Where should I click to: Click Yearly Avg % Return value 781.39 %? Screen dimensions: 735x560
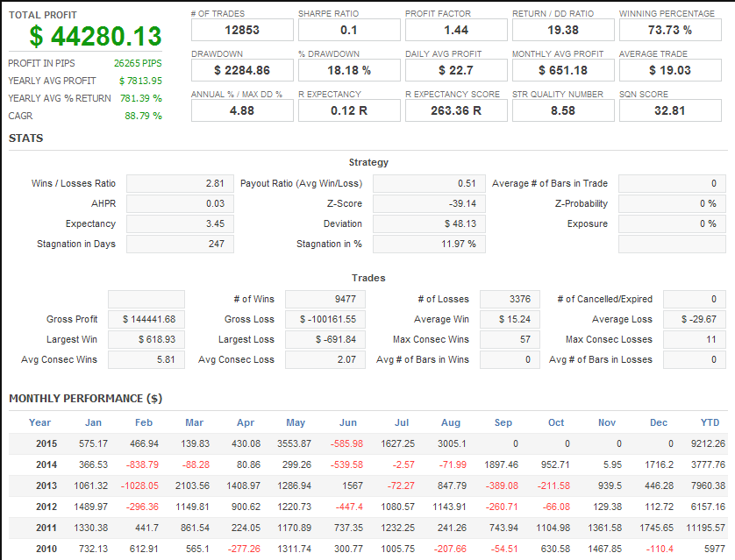click(x=140, y=98)
